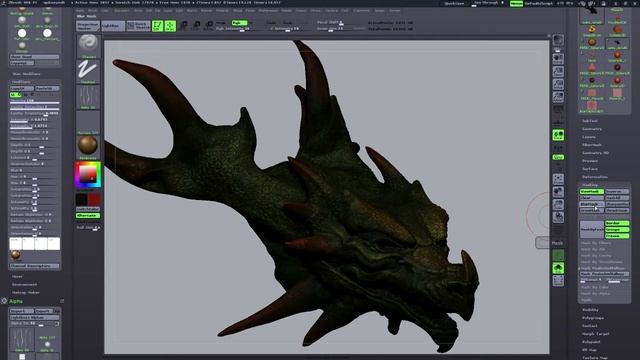Click the BlurMask button
Viewport: 640px width, 360px height.
pyautogui.click(x=591, y=204)
